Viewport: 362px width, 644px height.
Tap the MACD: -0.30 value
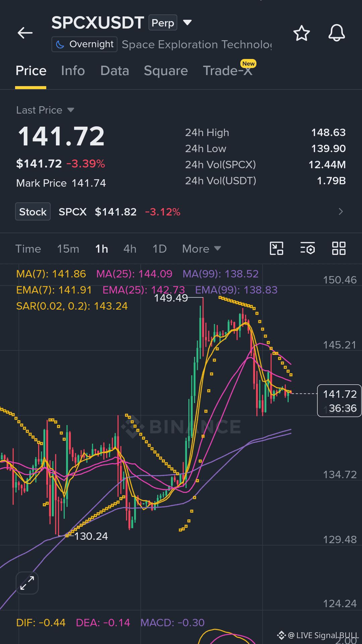[x=172, y=623]
